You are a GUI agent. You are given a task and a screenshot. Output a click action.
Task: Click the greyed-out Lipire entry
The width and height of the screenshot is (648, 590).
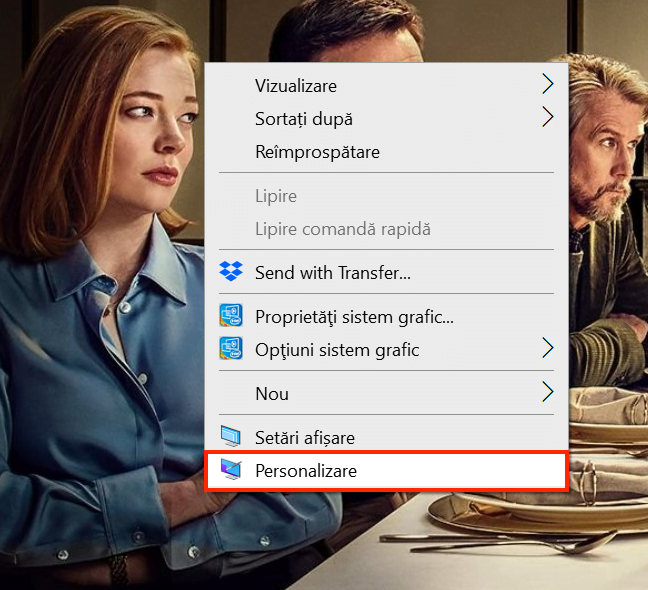[x=276, y=196]
